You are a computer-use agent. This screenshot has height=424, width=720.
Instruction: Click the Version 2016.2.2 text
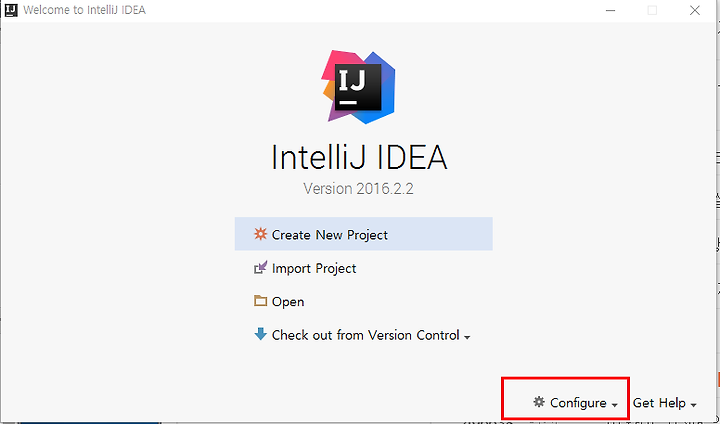tap(359, 188)
